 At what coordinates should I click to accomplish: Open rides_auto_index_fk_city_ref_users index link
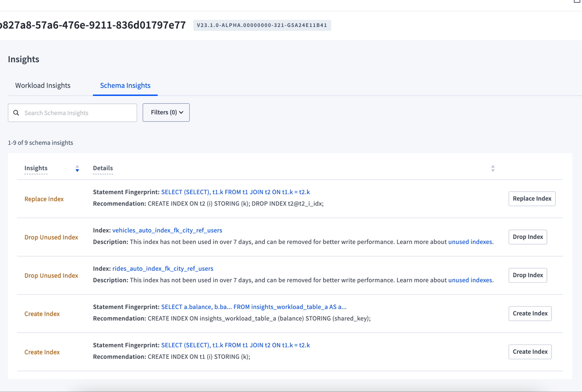[x=163, y=268]
